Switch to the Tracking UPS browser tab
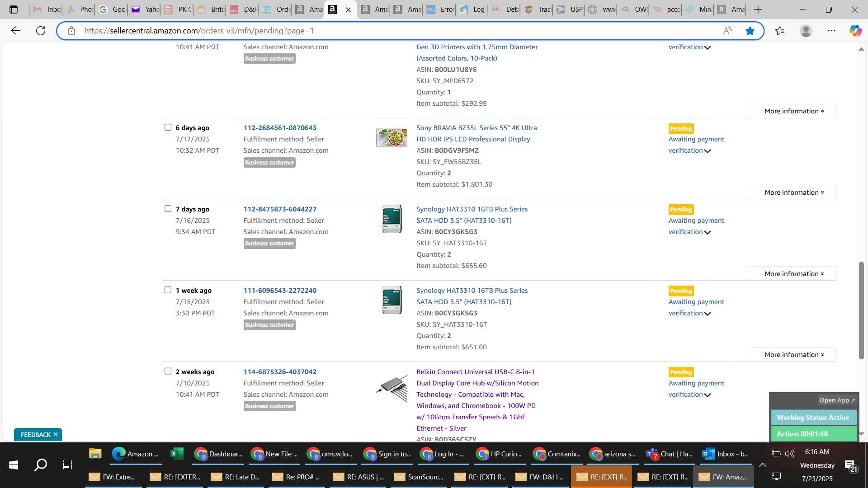868x488 pixels. tap(537, 9)
